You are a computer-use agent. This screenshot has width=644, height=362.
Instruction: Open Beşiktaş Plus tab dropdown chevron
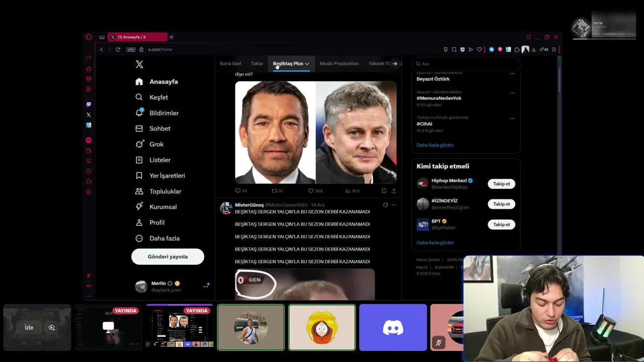[307, 63]
